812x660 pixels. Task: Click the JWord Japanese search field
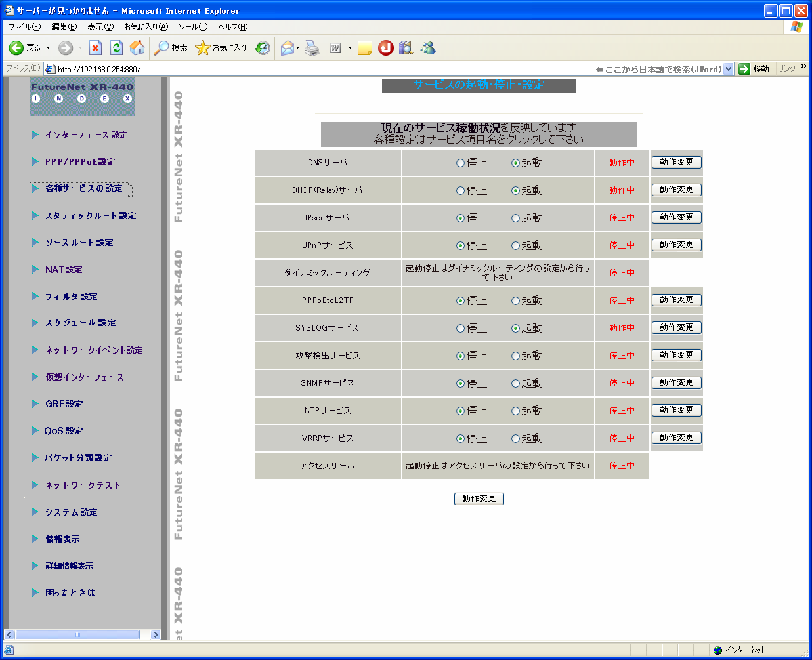[658, 69]
